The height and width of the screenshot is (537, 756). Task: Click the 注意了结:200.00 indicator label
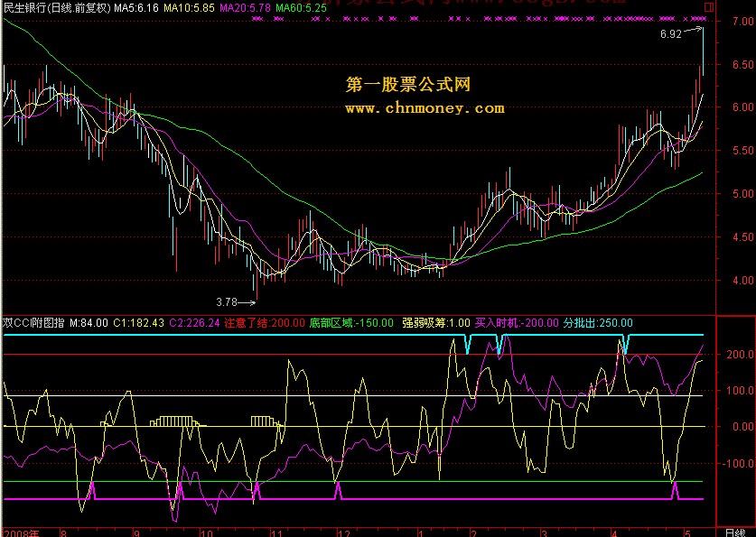point(265,323)
